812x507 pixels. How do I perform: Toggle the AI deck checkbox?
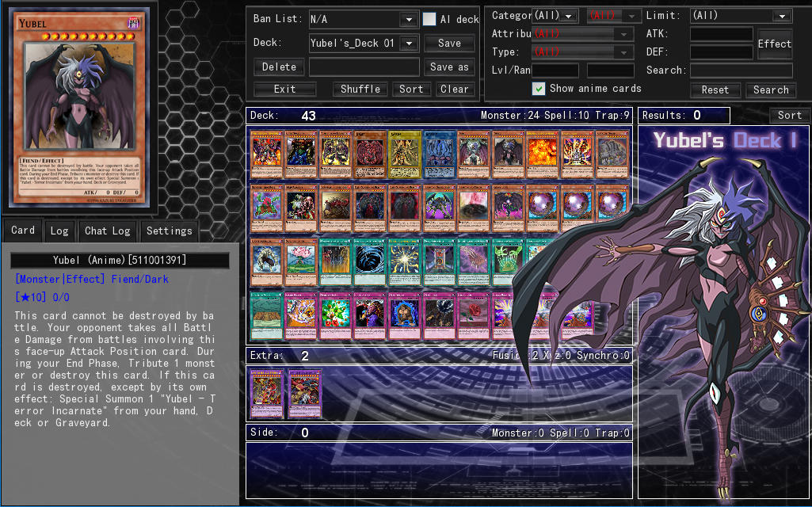429,19
